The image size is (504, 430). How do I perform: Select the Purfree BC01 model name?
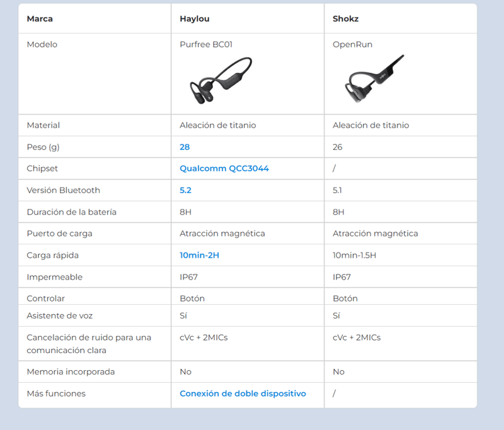coord(206,44)
